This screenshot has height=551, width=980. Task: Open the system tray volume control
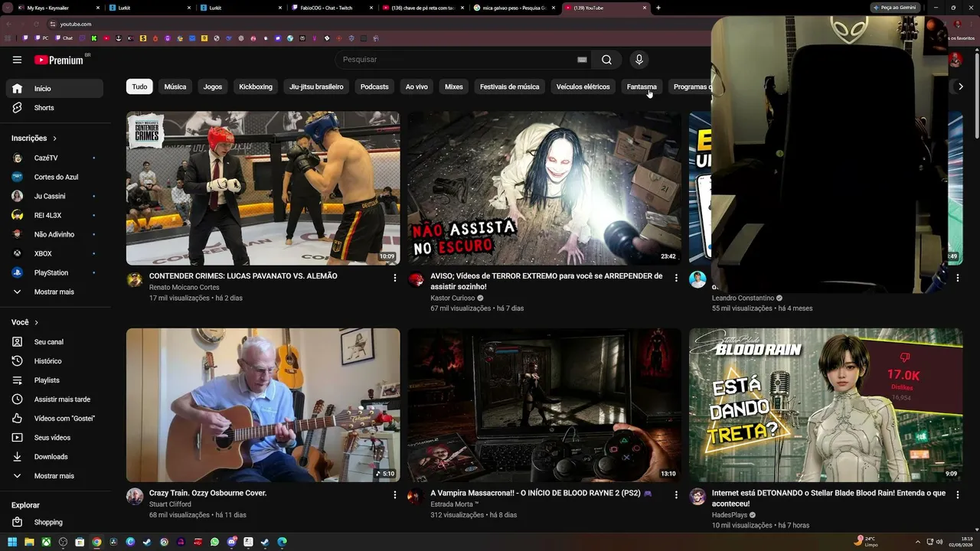click(x=940, y=542)
